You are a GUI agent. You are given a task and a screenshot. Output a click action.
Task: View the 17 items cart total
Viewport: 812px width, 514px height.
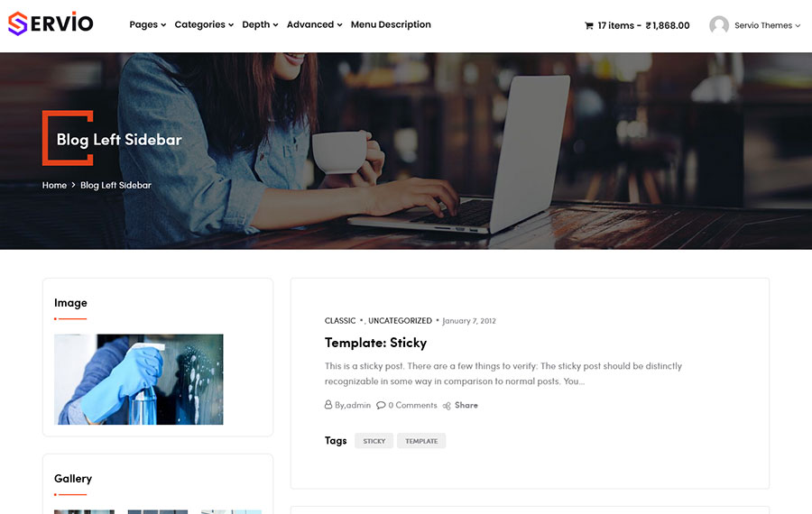point(643,26)
